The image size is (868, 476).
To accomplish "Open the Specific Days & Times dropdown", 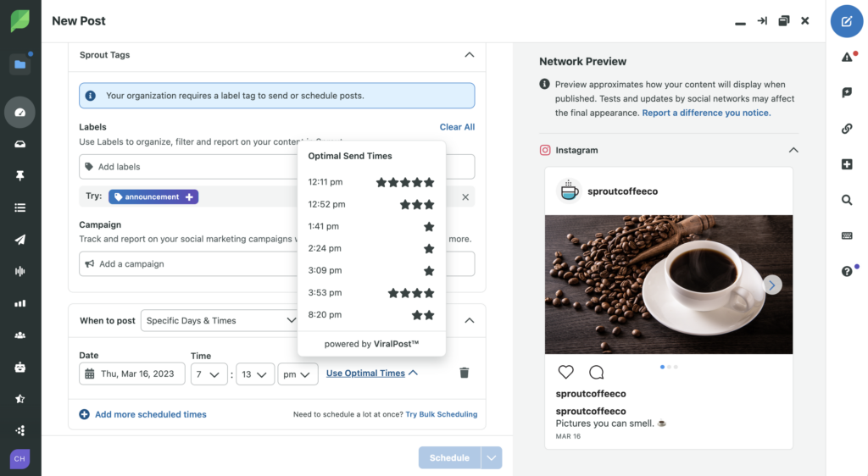I will click(x=220, y=321).
